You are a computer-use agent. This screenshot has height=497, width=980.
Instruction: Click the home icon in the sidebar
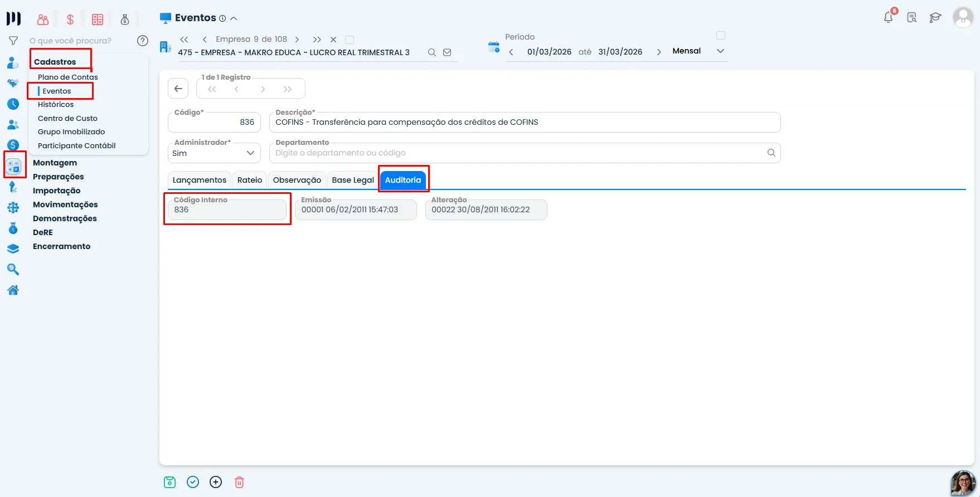tap(13, 290)
